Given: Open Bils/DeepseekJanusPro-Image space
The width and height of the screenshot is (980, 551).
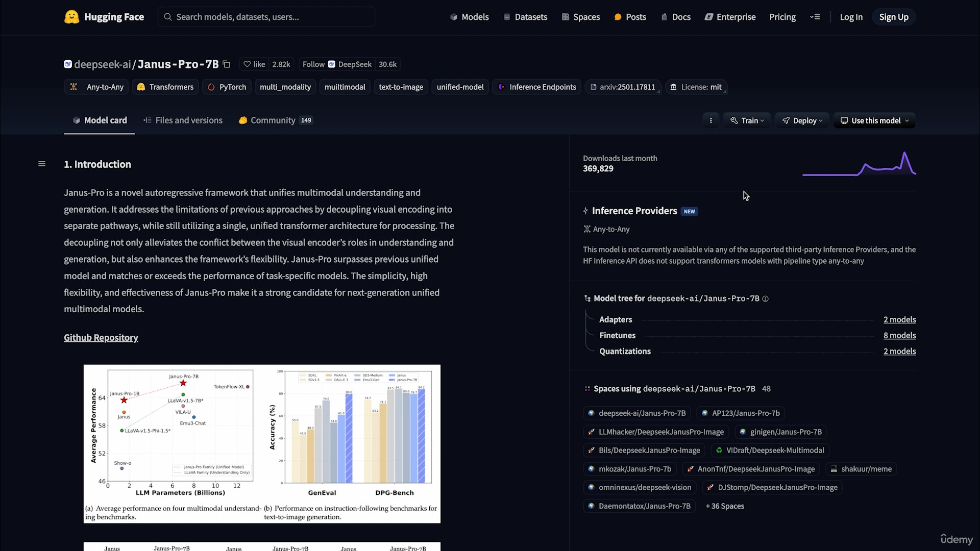Looking at the screenshot, I should (644, 450).
